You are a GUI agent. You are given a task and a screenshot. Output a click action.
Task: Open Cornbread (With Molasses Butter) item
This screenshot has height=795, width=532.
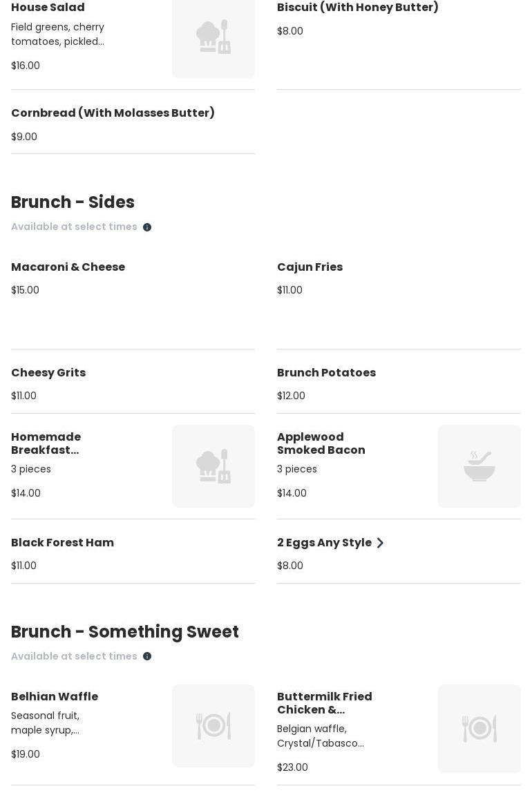[x=113, y=113]
